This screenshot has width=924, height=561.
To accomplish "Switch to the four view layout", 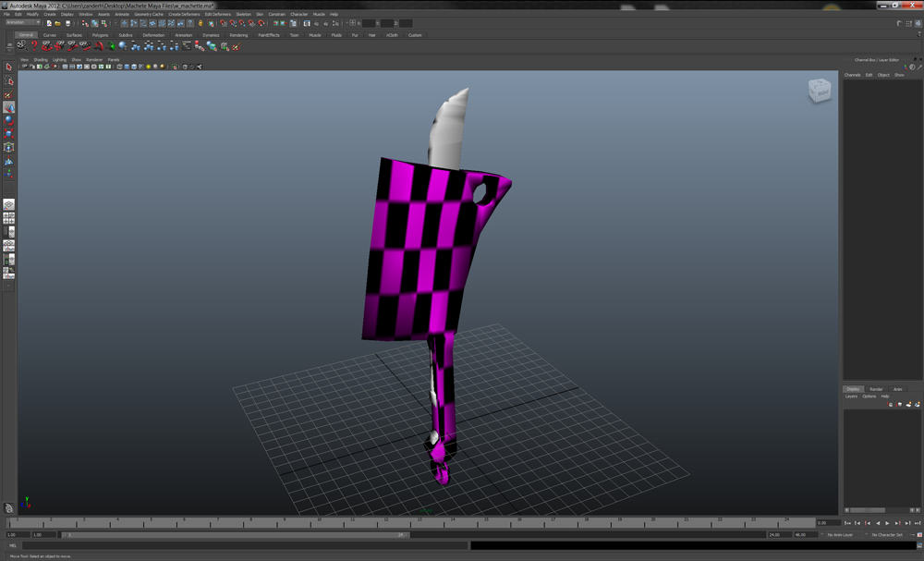I will 9,218.
